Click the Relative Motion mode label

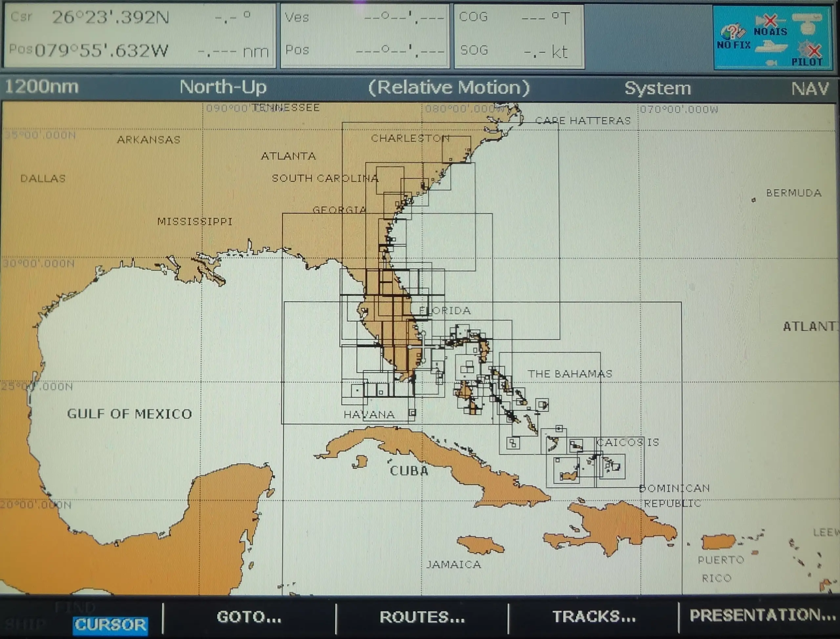pos(449,87)
